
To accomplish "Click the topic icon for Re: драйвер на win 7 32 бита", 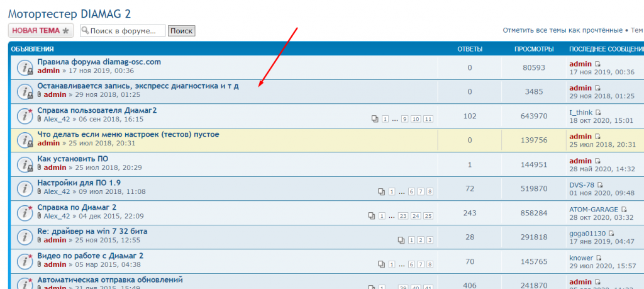I will click(25, 237).
